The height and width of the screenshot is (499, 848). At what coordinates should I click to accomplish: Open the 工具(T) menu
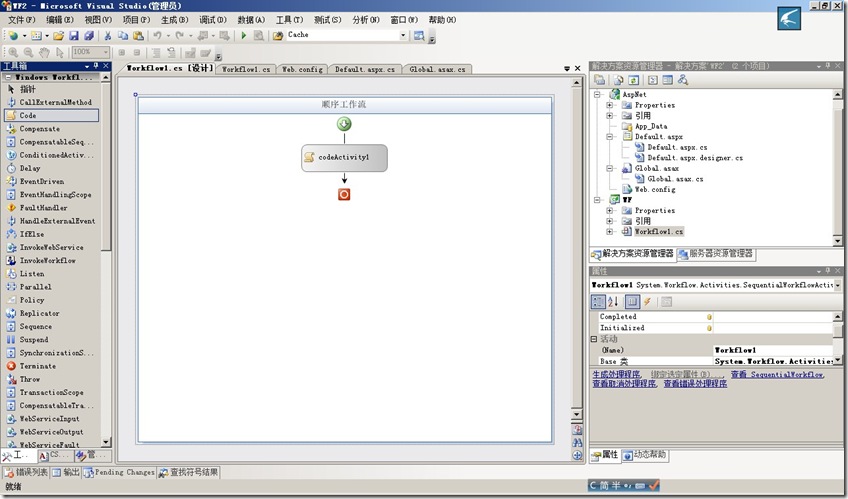click(x=289, y=20)
